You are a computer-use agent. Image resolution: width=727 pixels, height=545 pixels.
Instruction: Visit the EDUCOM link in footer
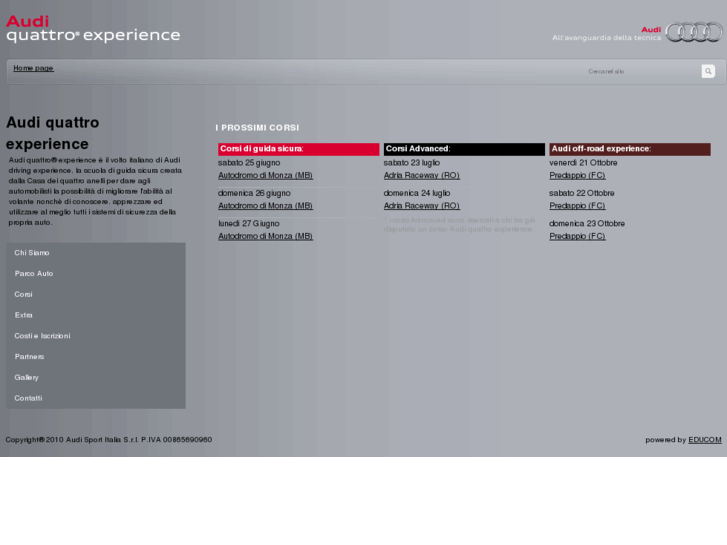pos(705,440)
